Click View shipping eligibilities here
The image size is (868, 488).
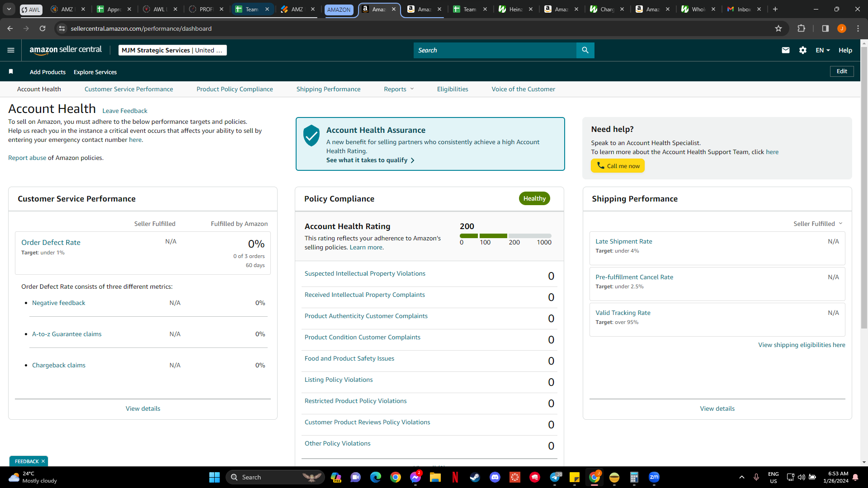[x=802, y=345]
